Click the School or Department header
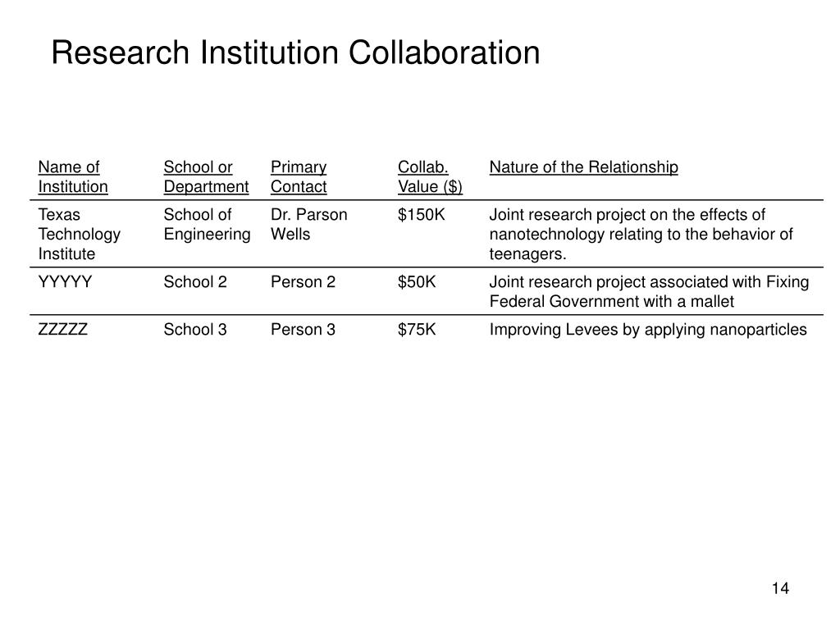Viewport: 840px width, 630px height. [x=206, y=177]
